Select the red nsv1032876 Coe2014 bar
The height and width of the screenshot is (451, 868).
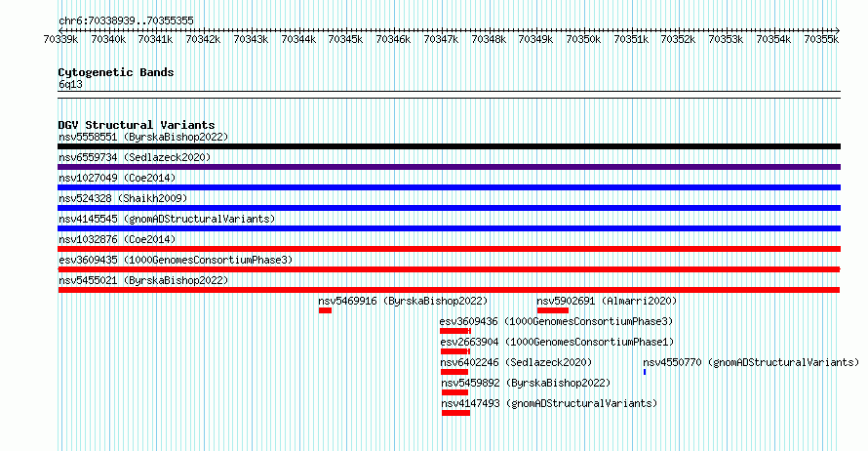coord(449,249)
